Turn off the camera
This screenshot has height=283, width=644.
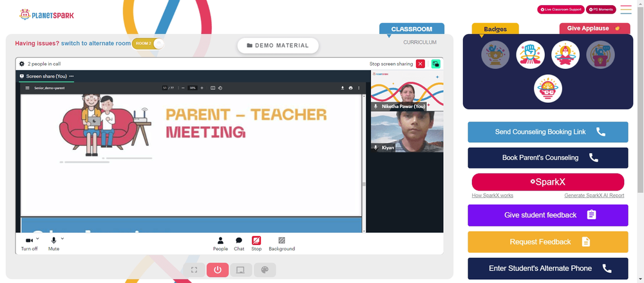[x=29, y=244]
